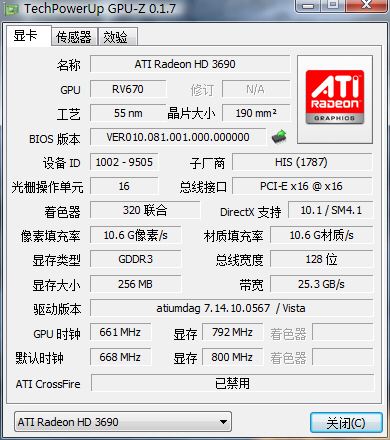The width and height of the screenshot is (390, 440).
Task: Click the 显存类型 field GDDR3
Action: point(136,259)
